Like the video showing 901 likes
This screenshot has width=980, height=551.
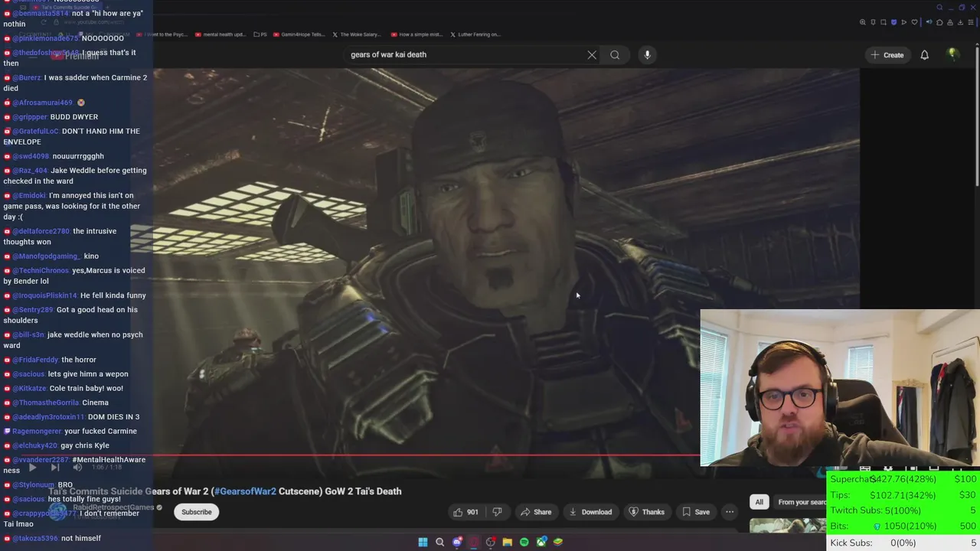465,512
